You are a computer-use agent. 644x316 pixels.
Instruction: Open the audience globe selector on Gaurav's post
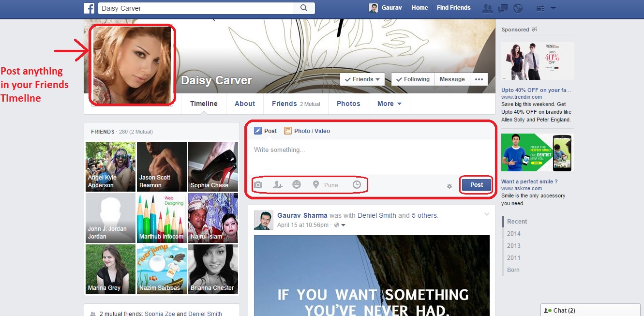click(340, 225)
